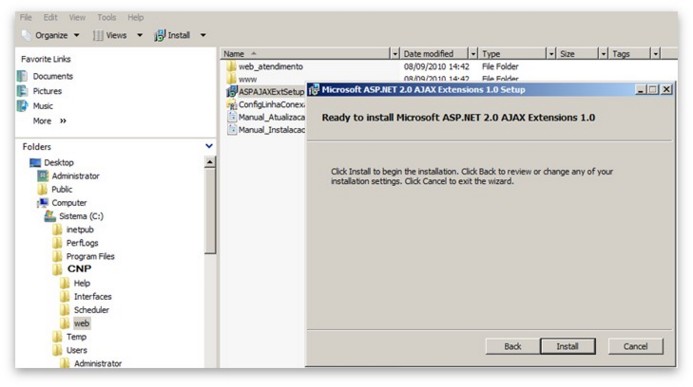The height and width of the screenshot is (387, 693).
Task: Select Sistema (C:) drive icon
Action: coord(50,216)
